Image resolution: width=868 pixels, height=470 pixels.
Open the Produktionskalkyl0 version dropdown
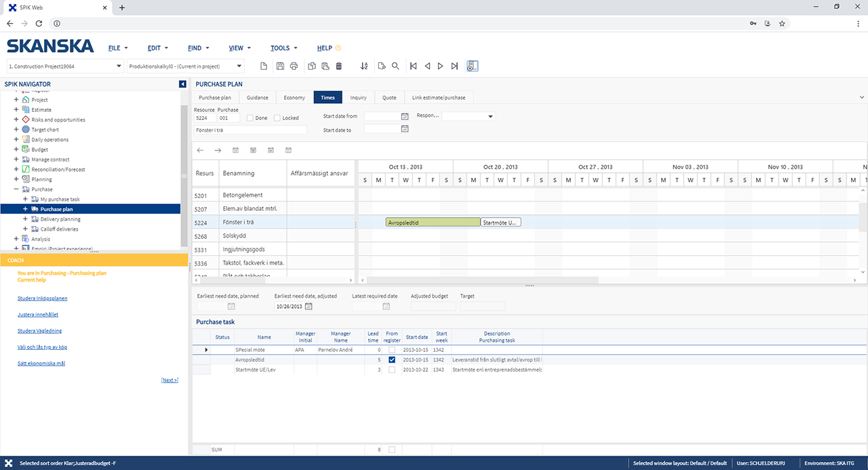point(239,66)
